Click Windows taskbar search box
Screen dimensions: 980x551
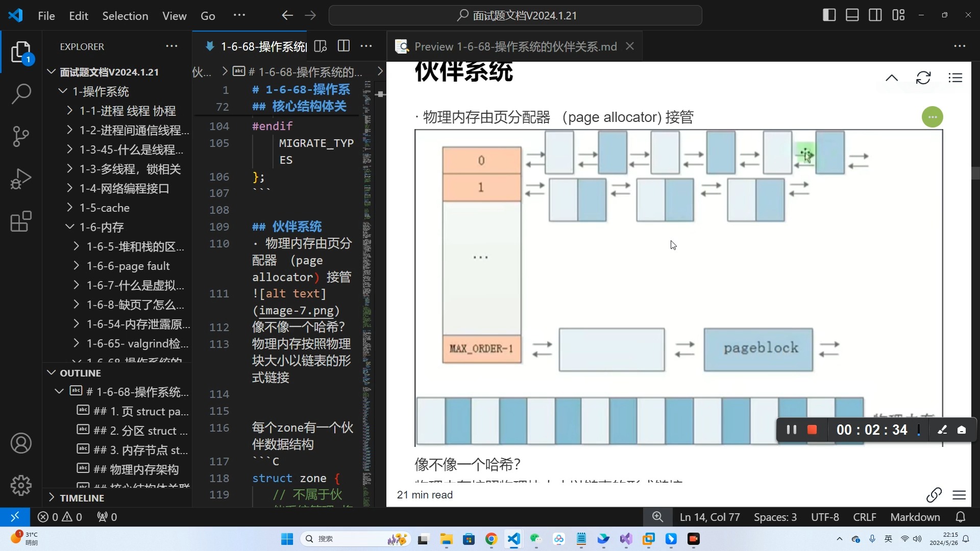coord(356,539)
